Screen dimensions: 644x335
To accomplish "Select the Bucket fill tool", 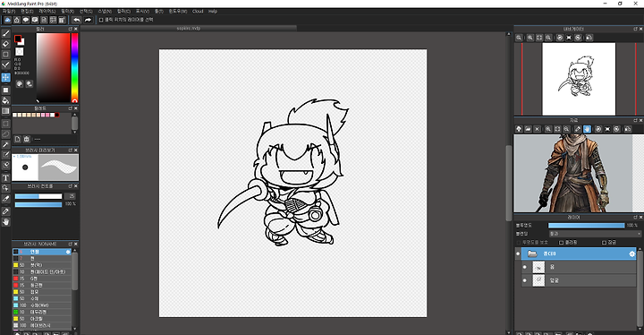I will [5, 100].
